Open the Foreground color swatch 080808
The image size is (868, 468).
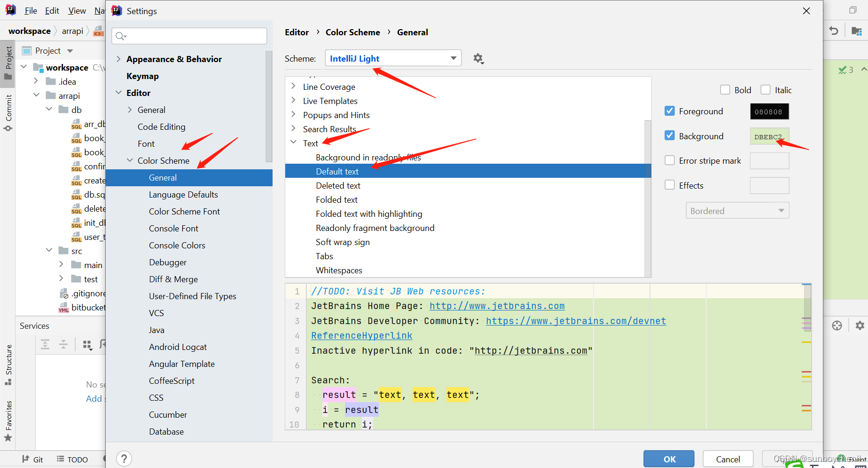(769, 111)
